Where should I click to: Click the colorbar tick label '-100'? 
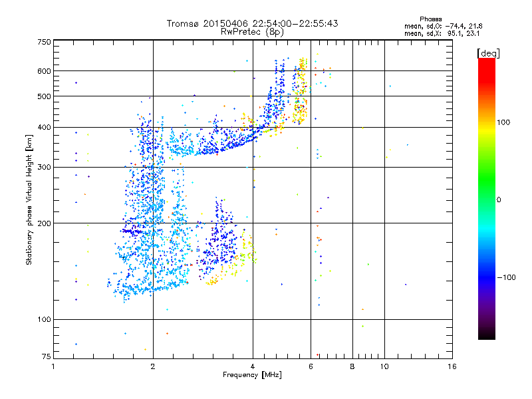pos(506,277)
